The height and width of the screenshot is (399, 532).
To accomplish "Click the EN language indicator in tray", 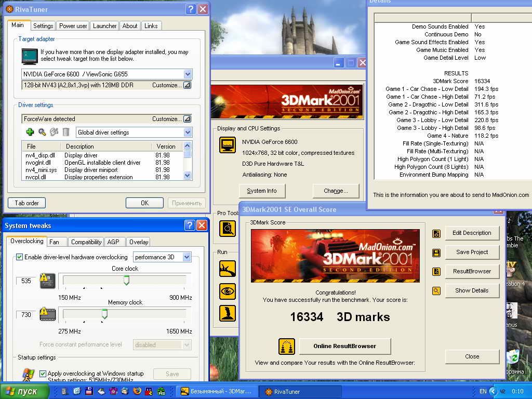I will click(483, 391).
